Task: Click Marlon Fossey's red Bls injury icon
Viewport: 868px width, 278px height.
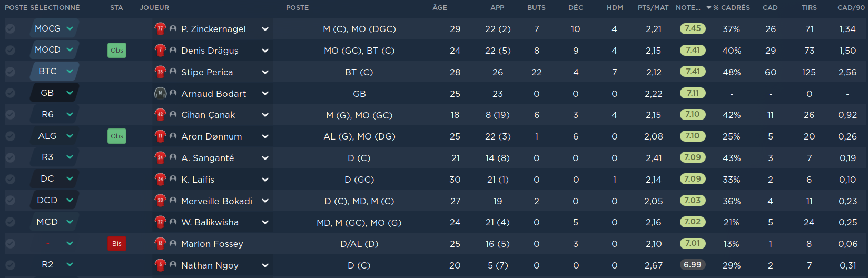Action: [x=117, y=244]
